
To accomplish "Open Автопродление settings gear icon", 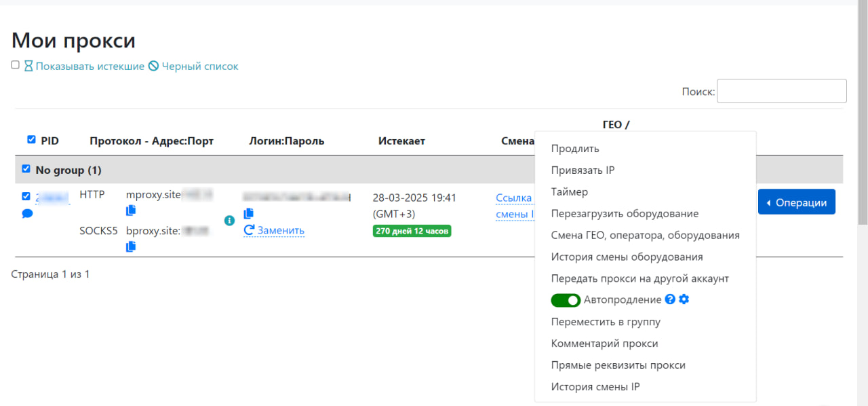I will click(684, 299).
